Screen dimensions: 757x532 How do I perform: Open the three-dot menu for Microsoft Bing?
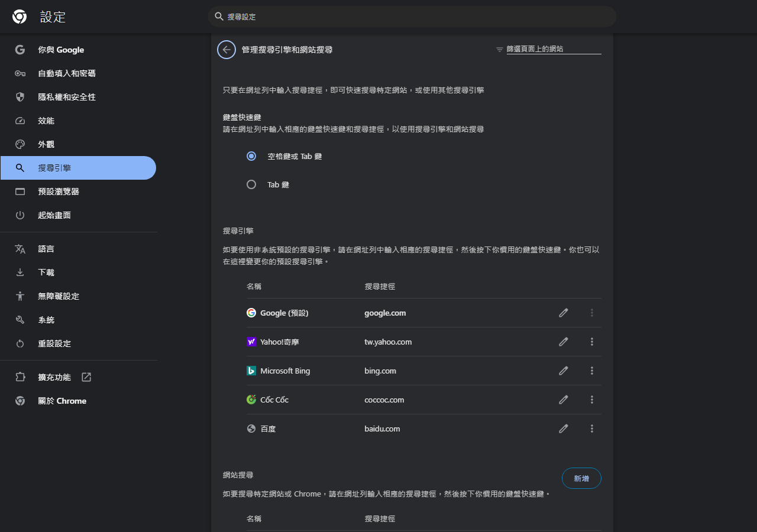[x=591, y=371]
